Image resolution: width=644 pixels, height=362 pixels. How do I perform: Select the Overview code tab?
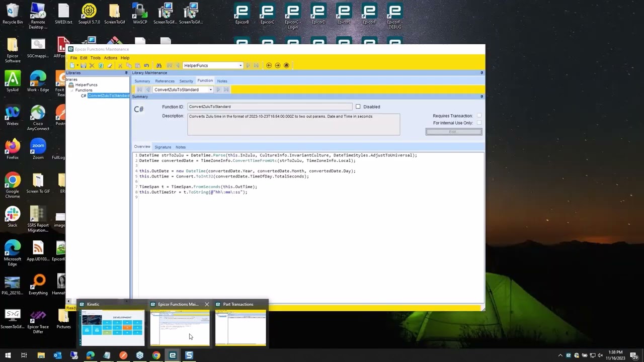click(x=142, y=147)
